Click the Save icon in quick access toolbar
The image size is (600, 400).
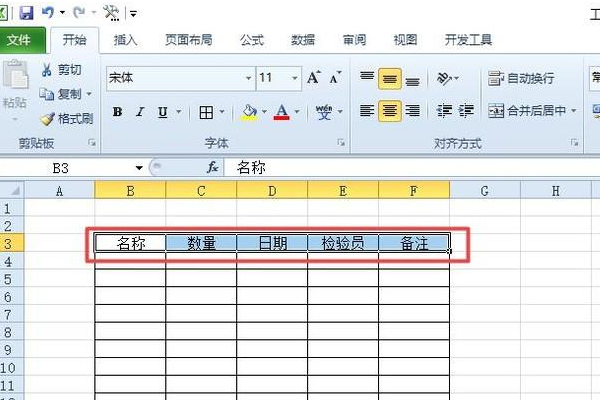click(26, 13)
